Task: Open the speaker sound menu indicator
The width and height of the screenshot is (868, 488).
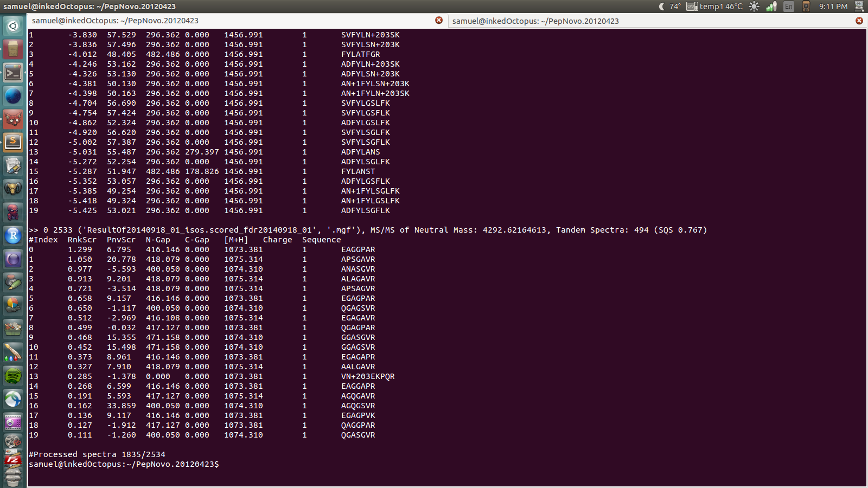Action: (x=806, y=7)
